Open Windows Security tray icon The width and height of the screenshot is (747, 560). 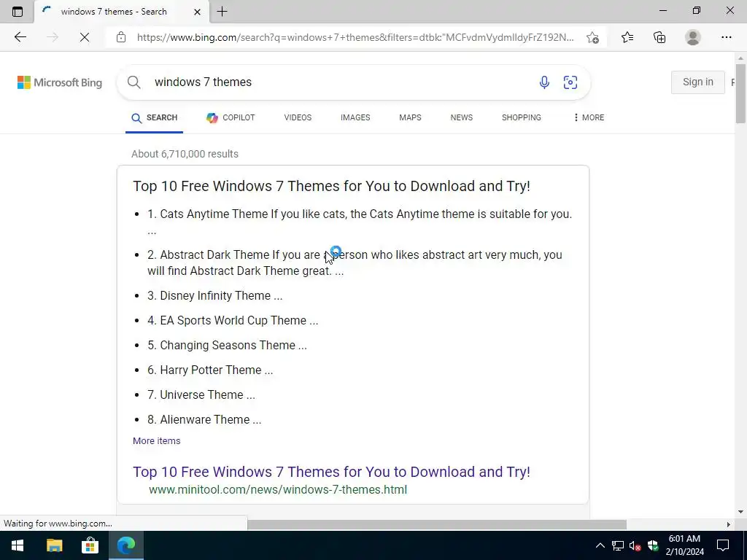point(653,545)
